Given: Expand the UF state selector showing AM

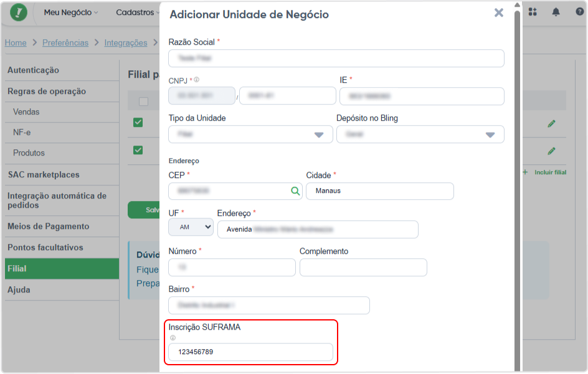Looking at the screenshot, I should (x=191, y=227).
